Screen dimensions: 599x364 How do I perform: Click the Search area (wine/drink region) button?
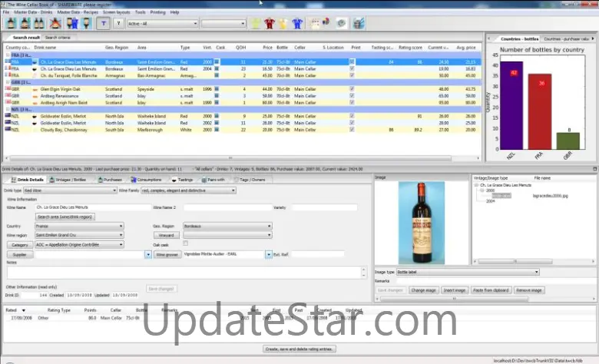pyautogui.click(x=65, y=217)
